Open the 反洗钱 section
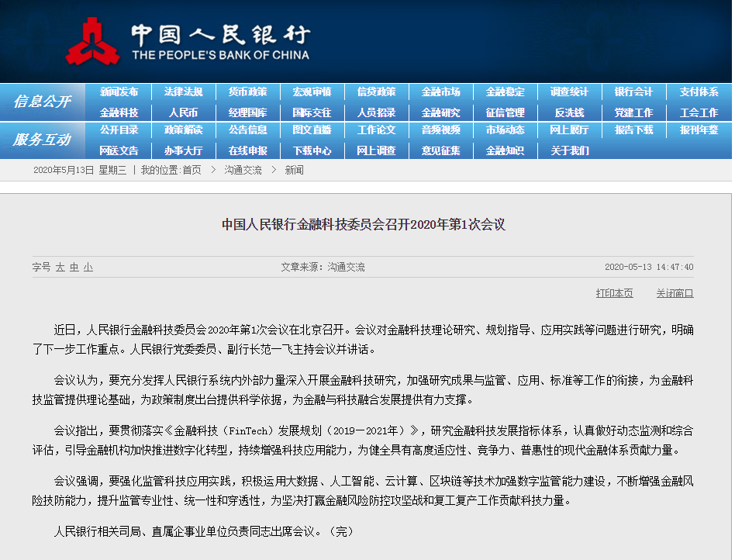Image resolution: width=735 pixels, height=560 pixels. click(x=569, y=112)
